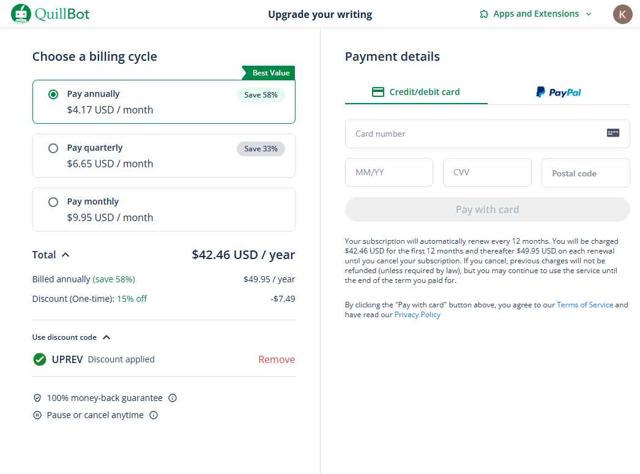Click the Apps and Extensions puzzle icon

(484, 15)
